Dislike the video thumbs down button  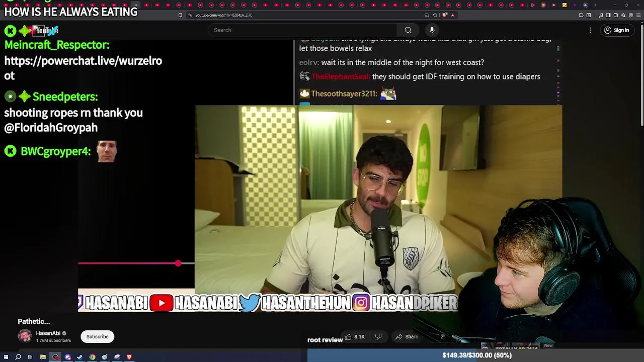378,337
